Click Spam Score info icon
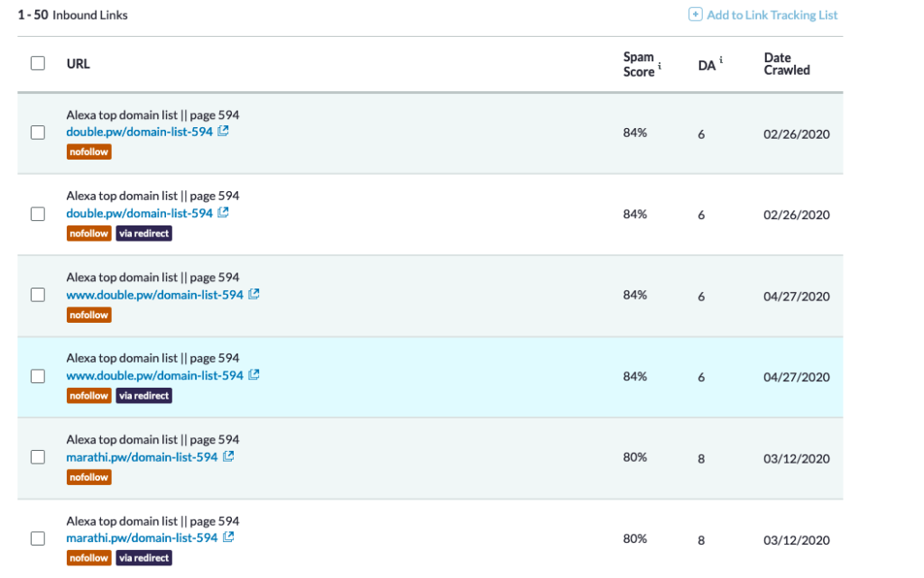 point(660,66)
